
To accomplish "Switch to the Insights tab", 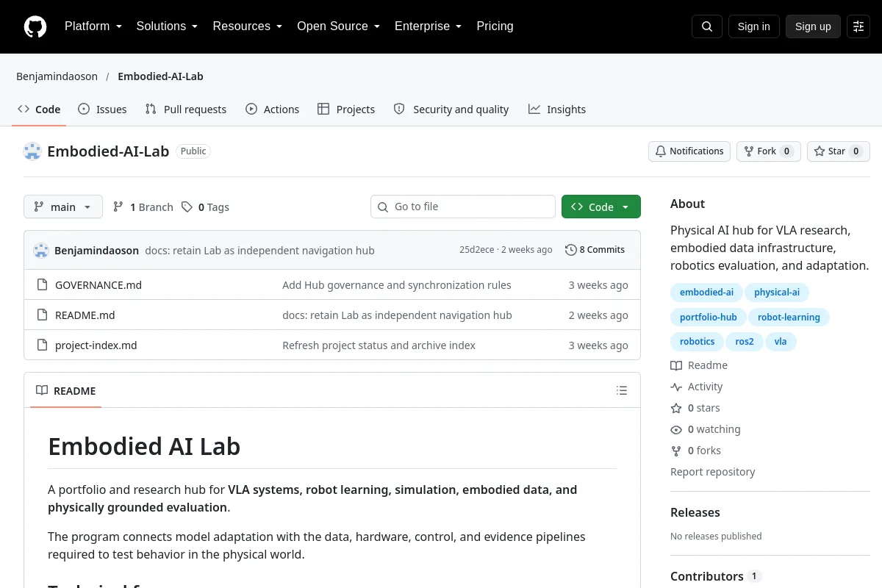I will tap(557, 110).
